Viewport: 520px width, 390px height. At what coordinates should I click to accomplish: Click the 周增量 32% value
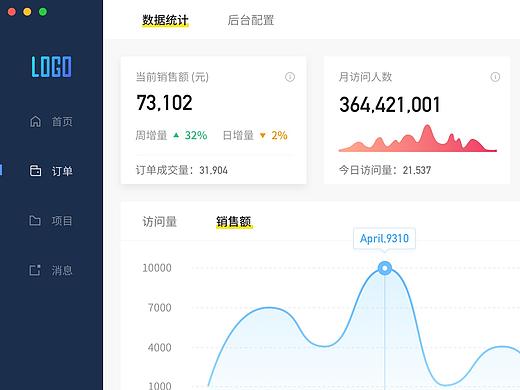click(x=196, y=135)
